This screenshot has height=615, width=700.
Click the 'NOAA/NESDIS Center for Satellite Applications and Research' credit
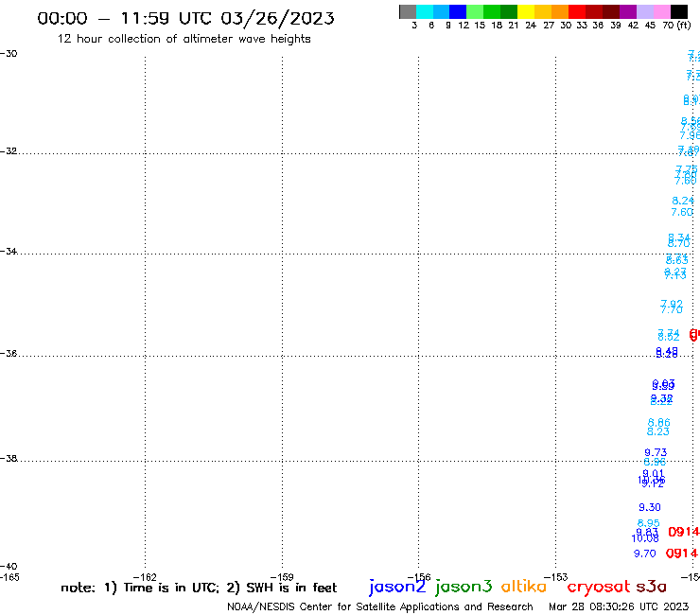pos(380,606)
